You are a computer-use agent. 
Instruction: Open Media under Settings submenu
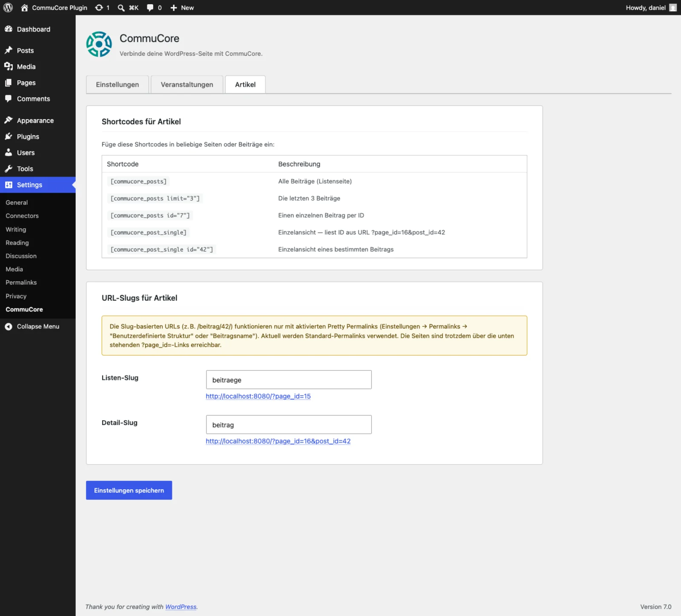pos(14,269)
